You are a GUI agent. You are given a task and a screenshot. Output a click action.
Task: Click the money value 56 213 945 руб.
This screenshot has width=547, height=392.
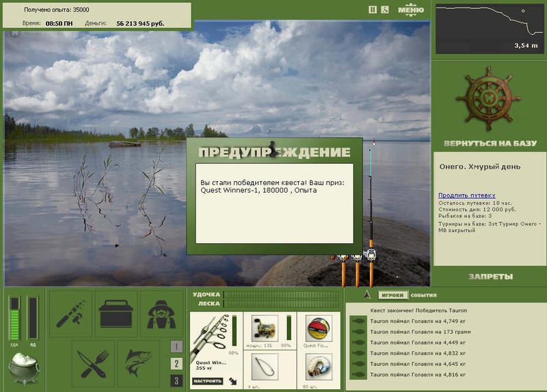(140, 23)
